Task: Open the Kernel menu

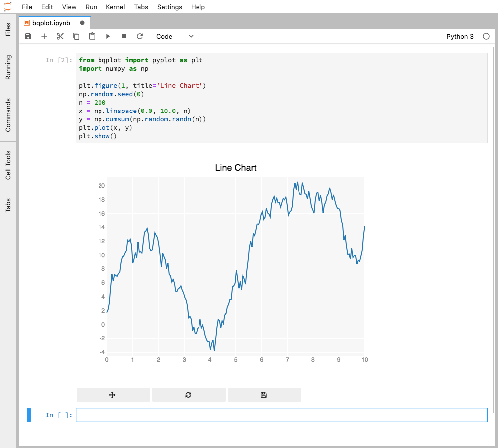Action: click(115, 7)
